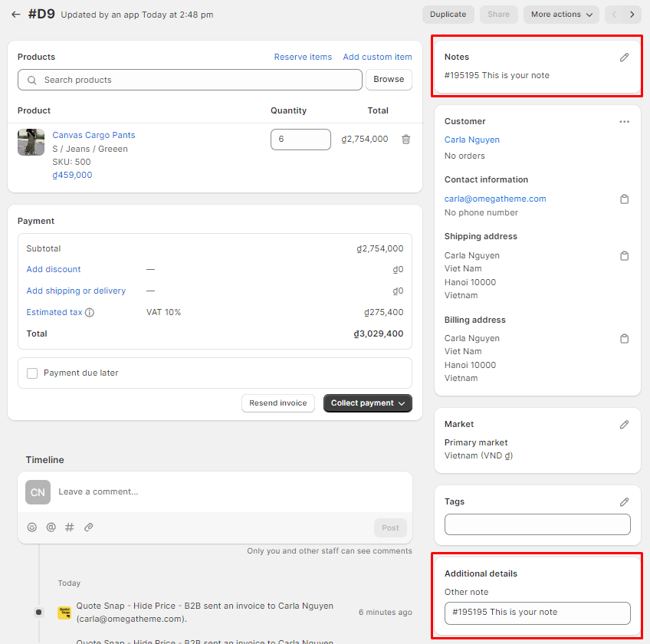Attach a file to the comment
The height and width of the screenshot is (644, 650).
coord(89,527)
